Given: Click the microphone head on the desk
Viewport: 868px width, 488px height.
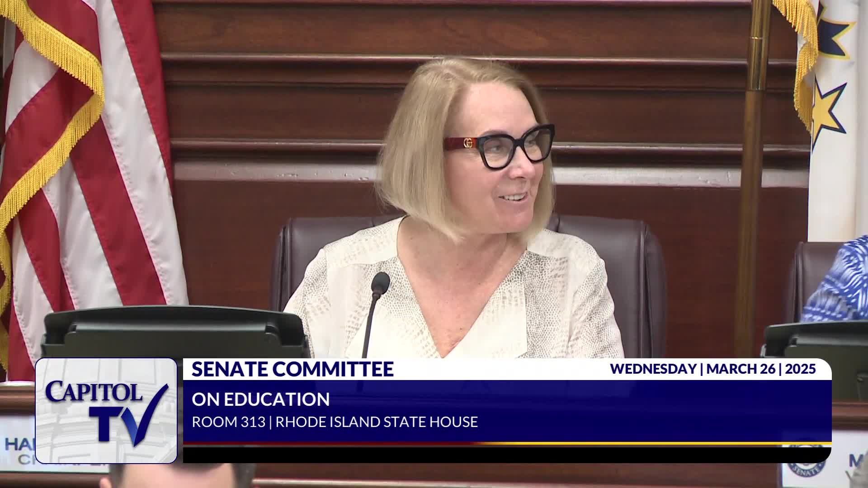Looking at the screenshot, I should pos(380,284).
